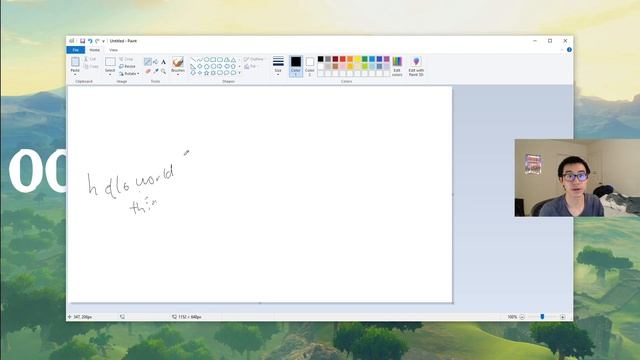Open the Paste dropdown arrow
Image resolution: width=640 pixels, height=360 pixels.
75,73
